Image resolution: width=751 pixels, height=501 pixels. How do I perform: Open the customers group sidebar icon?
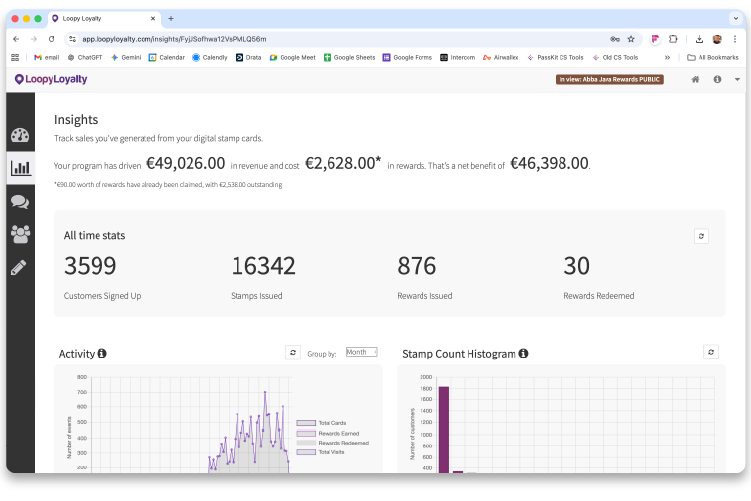pos(20,234)
